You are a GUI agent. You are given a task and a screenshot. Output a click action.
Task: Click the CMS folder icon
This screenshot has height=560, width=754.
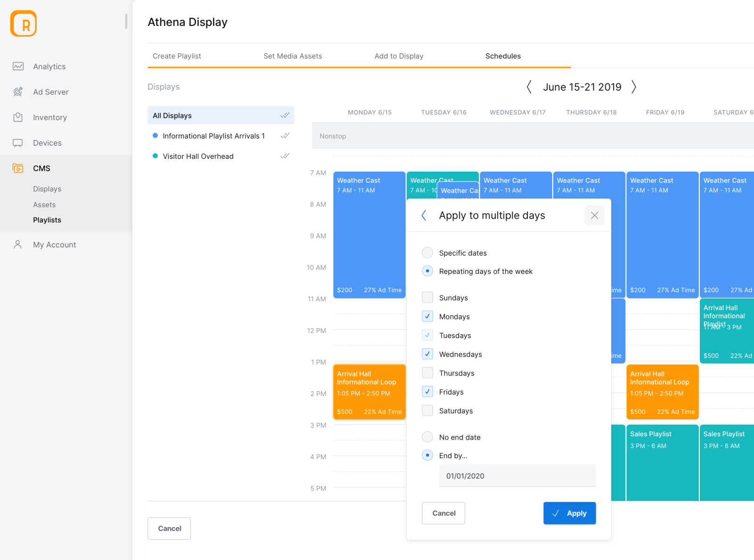18,168
